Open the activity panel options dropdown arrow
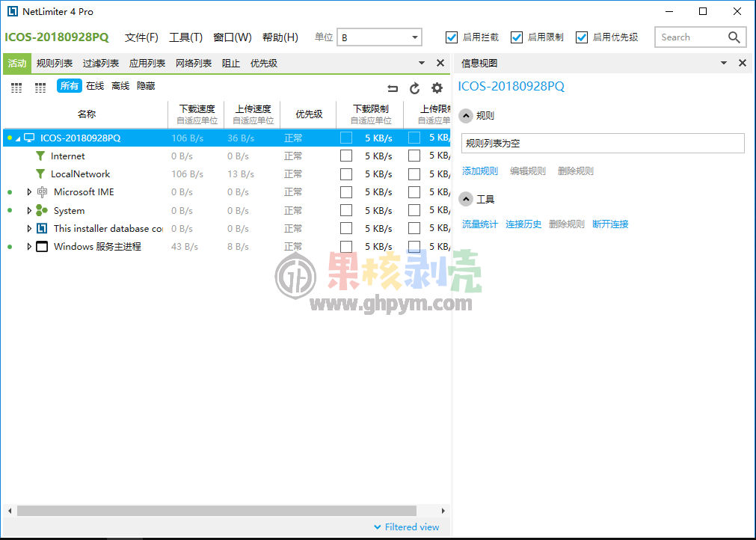 pos(422,63)
